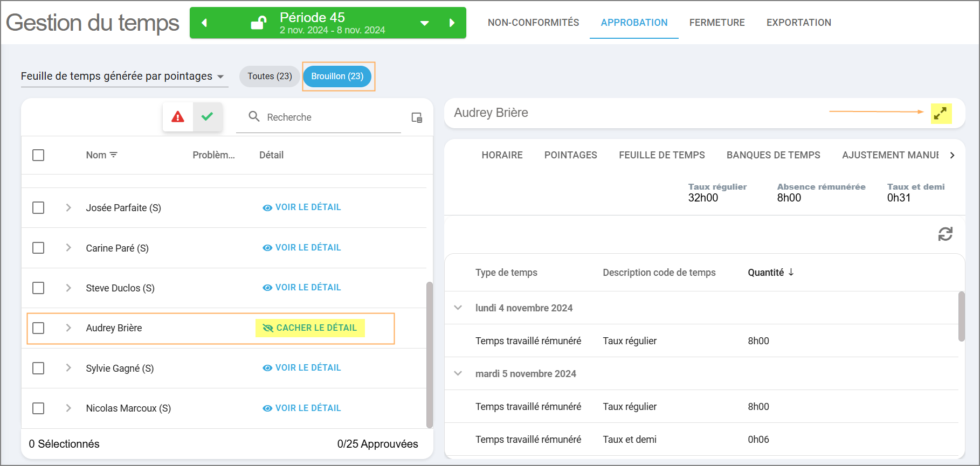Image resolution: width=980 pixels, height=466 pixels.
Task: Click the Nom column filter icon
Action: [x=114, y=155]
